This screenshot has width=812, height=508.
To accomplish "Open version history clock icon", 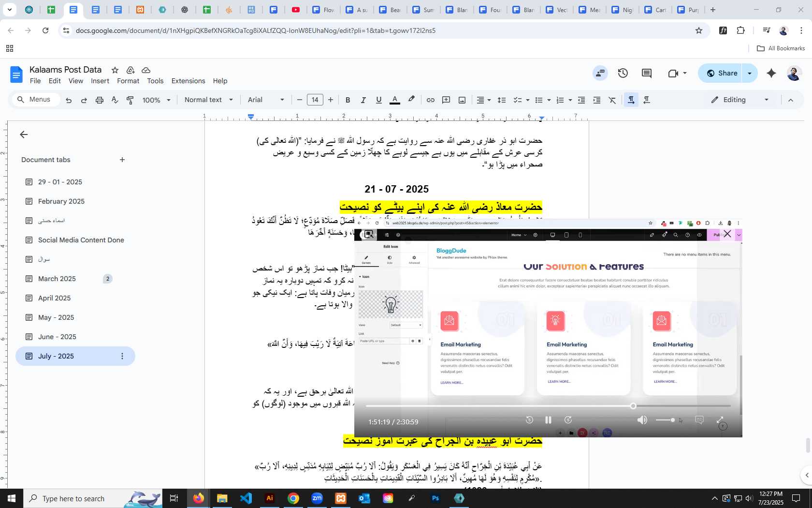I will tap(623, 73).
